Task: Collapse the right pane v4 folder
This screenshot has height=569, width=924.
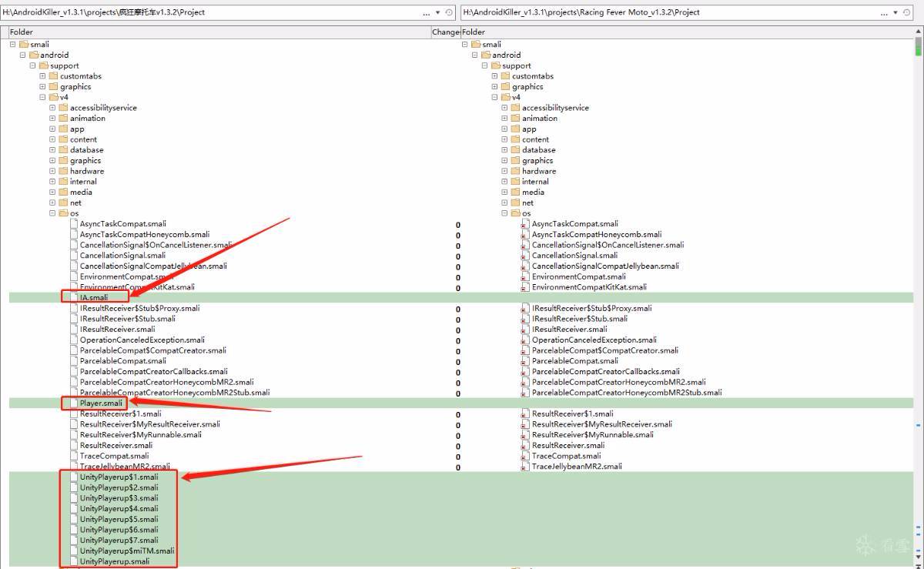Action: point(494,98)
